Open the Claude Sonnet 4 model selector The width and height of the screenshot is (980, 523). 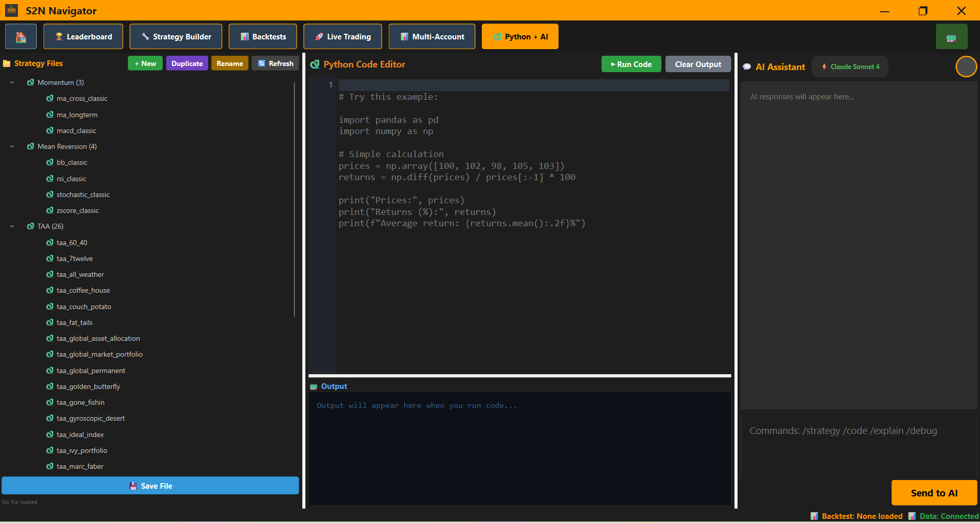point(850,67)
